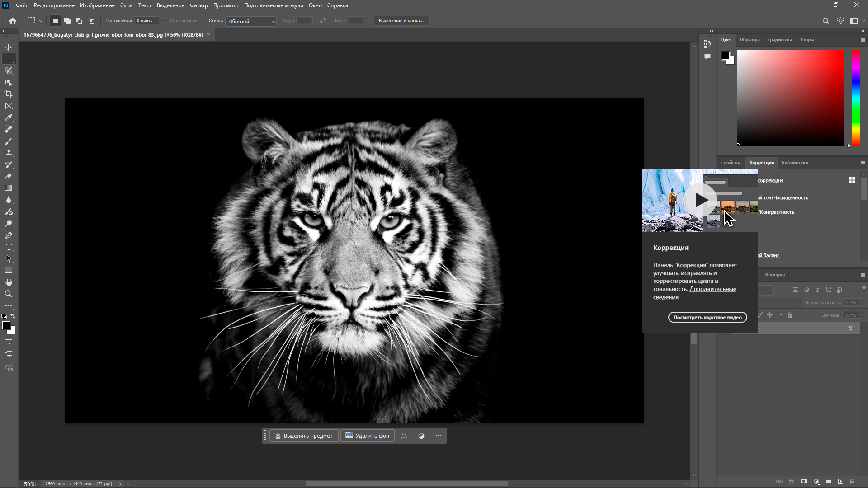The height and width of the screenshot is (488, 868).
Task: Open the Стиль dropdown showing Обычный
Action: coord(251,21)
